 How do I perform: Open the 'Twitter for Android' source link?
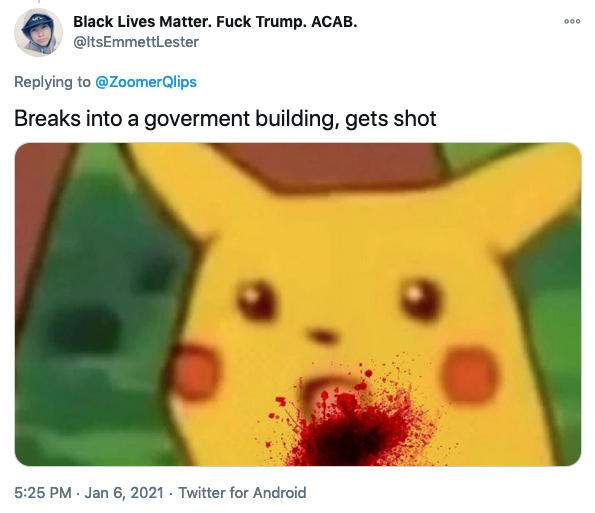(x=242, y=493)
